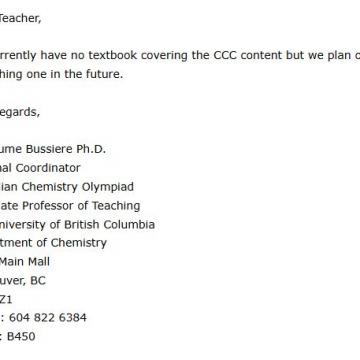This screenshot has height=360, width=360.
Task: Click the name "Bussiere" in the signature
Action: [x=50, y=149]
